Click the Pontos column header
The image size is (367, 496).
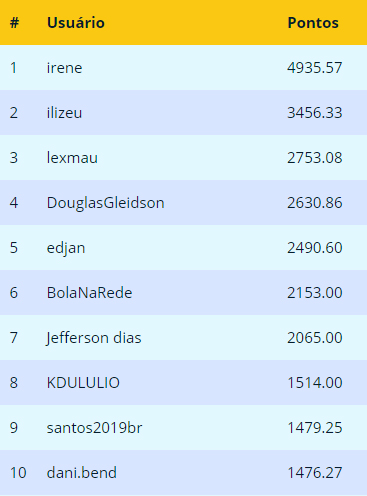(313, 23)
